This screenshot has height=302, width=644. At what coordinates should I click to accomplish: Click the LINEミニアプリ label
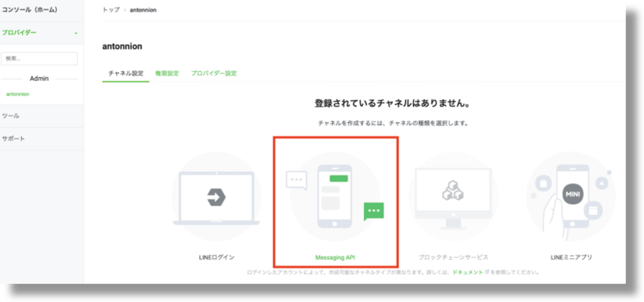tap(571, 258)
